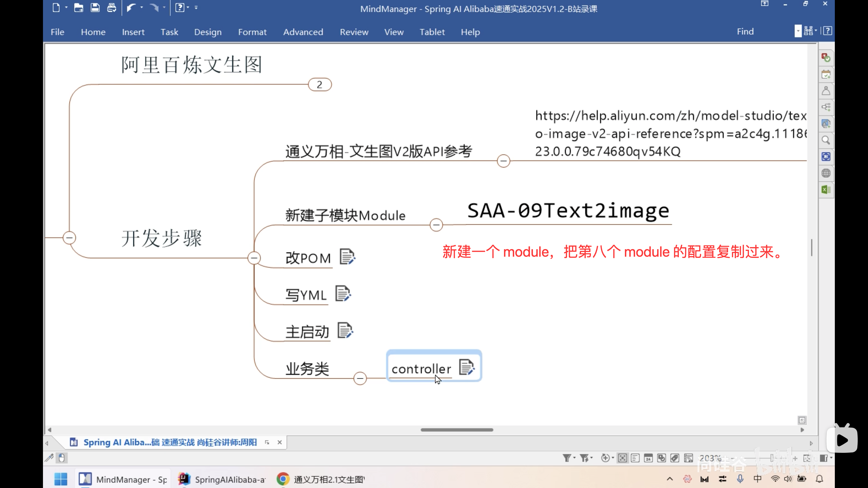Save the mind map file
The width and height of the screenshot is (868, 488).
pyautogui.click(x=95, y=7)
